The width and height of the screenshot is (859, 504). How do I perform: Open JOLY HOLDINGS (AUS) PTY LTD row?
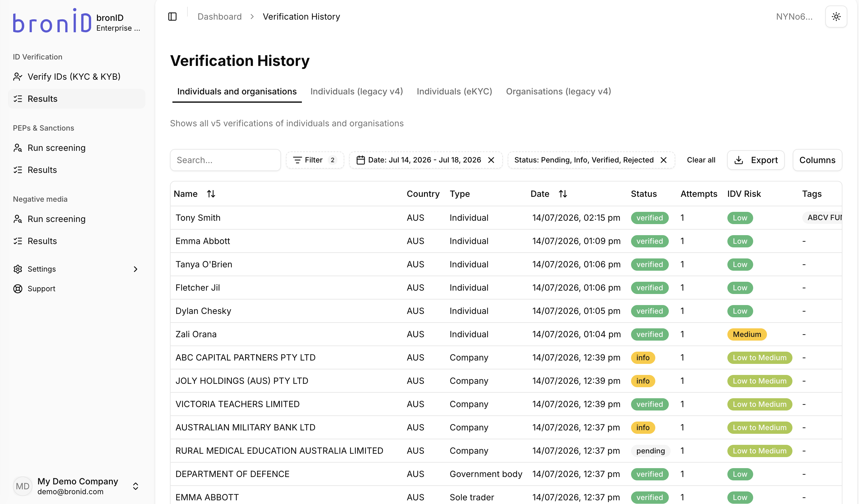(x=506, y=381)
